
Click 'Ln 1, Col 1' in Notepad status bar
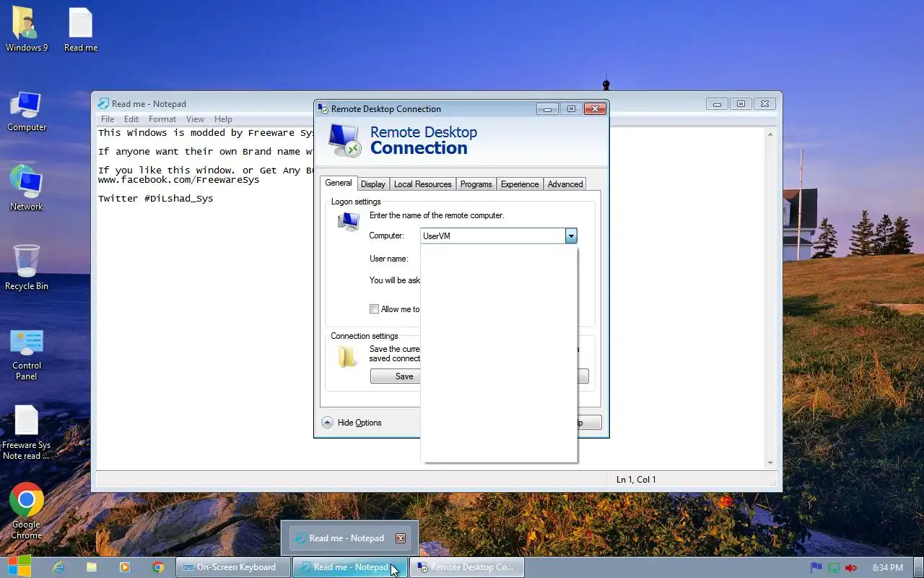tap(636, 480)
